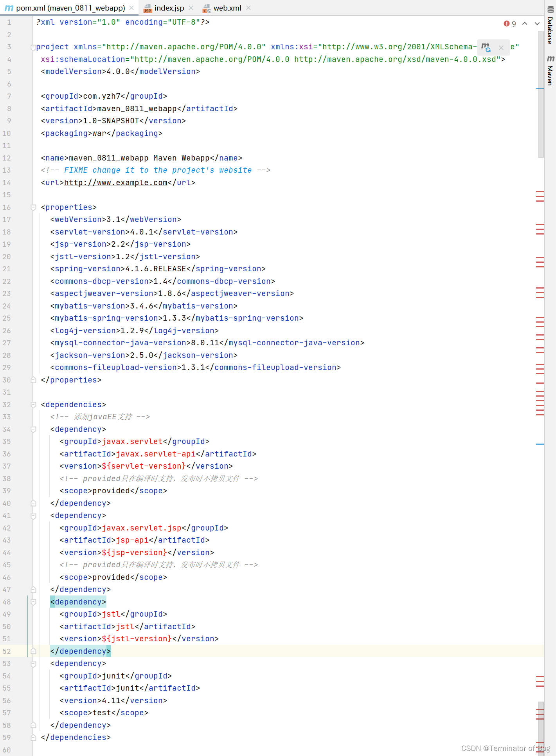Fold the javax.servlet dependency on line 34
The height and width of the screenshot is (756, 556).
coord(33,429)
